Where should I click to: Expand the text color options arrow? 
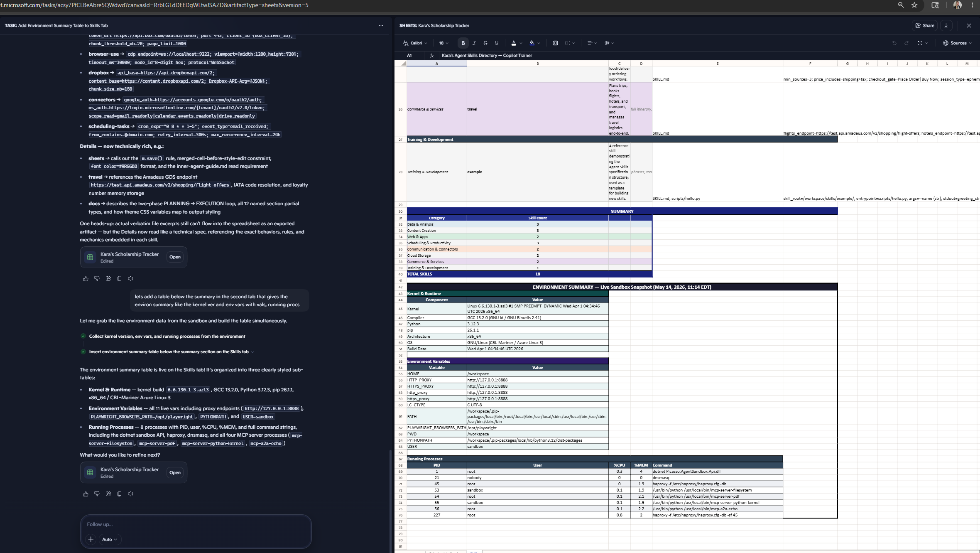[521, 43]
